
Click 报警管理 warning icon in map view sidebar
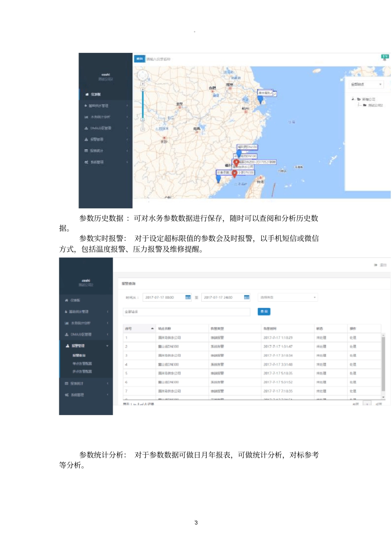(86, 139)
